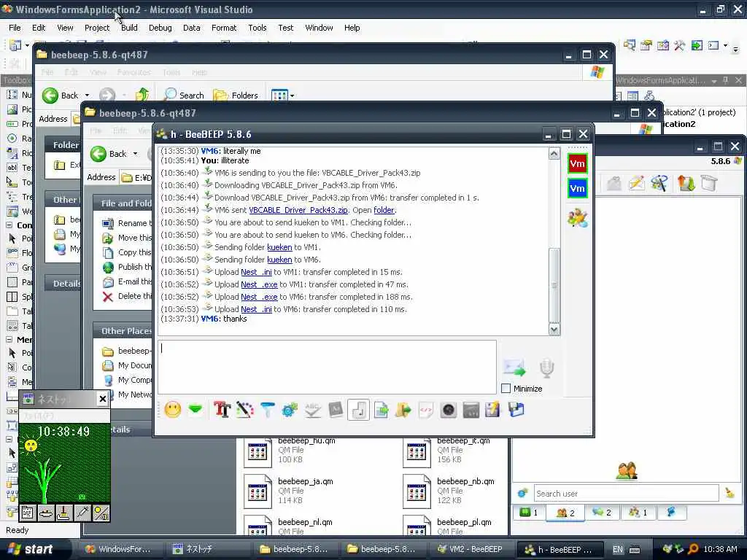This screenshot has width=747, height=560.
Task: Select the red Vm user avatar
Action: 578,164
